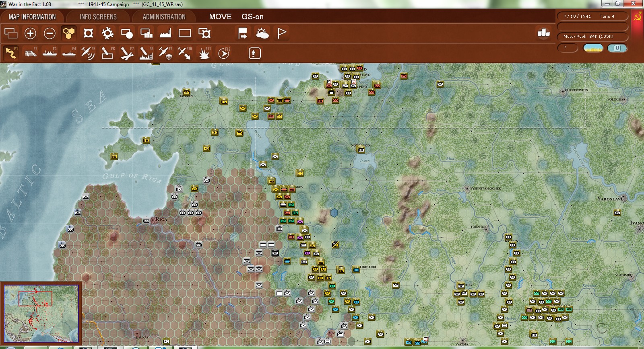Switch to the INFO SCREENS tab
Viewport: 644px width, 349px height.
click(98, 17)
